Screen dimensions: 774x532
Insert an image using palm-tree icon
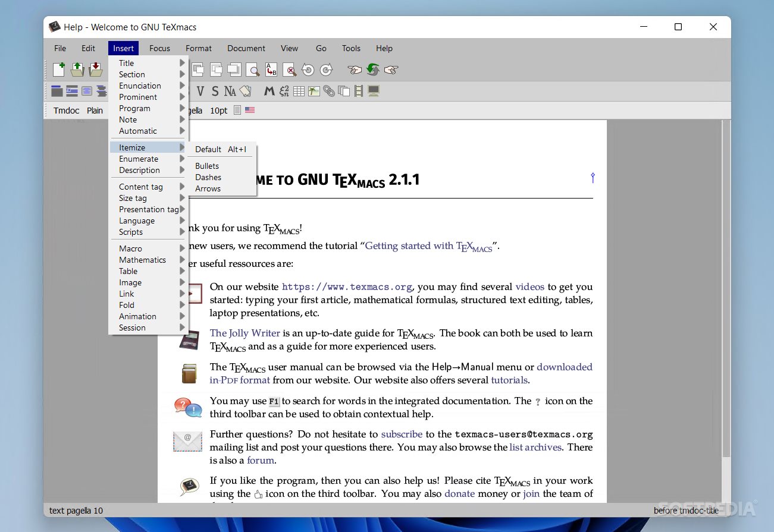click(314, 91)
